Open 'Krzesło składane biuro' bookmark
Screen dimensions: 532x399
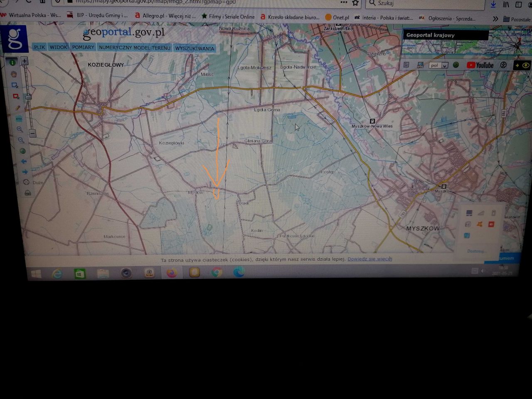click(290, 17)
